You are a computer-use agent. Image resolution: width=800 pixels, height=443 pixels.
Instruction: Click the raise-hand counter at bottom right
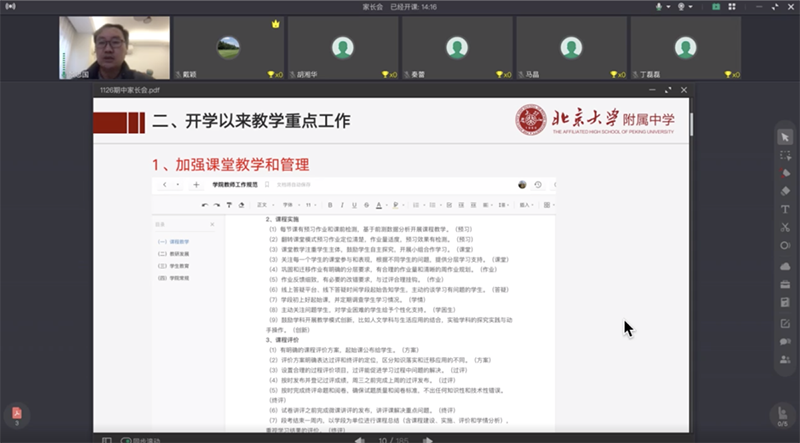click(x=785, y=417)
